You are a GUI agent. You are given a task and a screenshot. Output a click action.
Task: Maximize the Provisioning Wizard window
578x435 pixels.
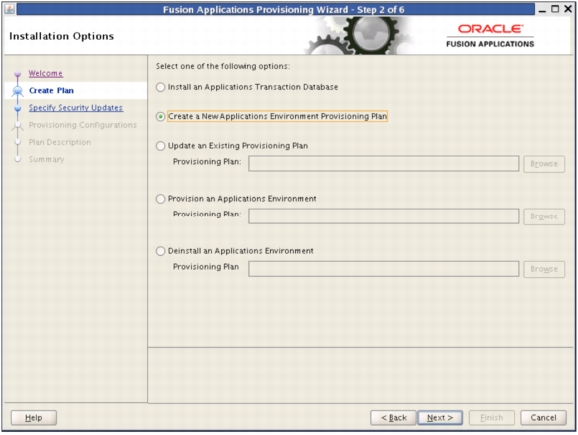[x=555, y=9]
